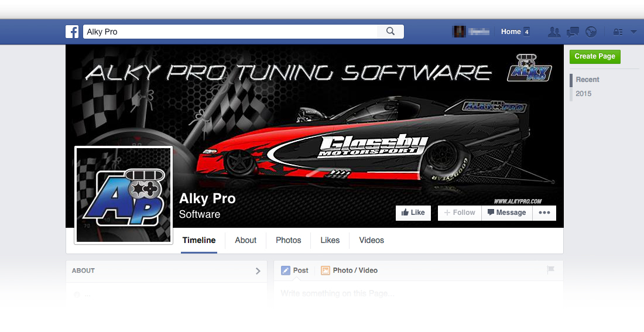Image resolution: width=644 pixels, height=332 pixels.
Task: Message the Alky Pro page
Action: tap(507, 213)
